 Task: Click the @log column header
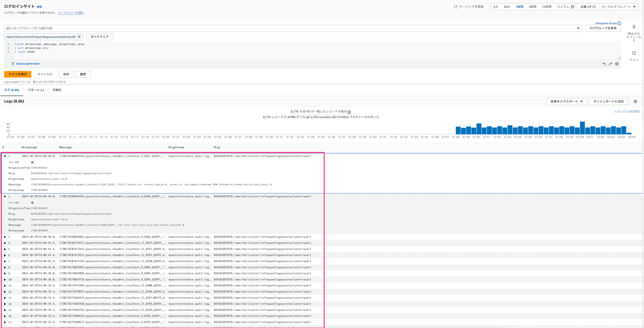point(217,148)
